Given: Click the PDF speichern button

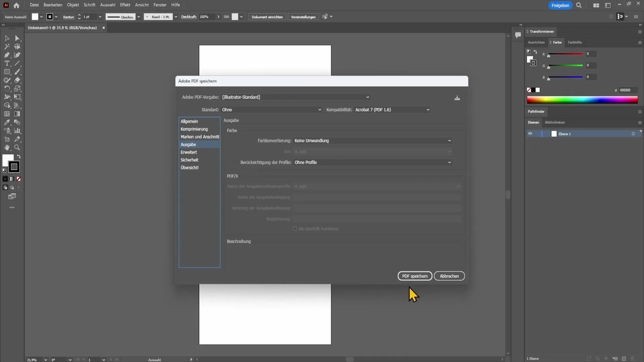Looking at the screenshot, I should coord(415,276).
